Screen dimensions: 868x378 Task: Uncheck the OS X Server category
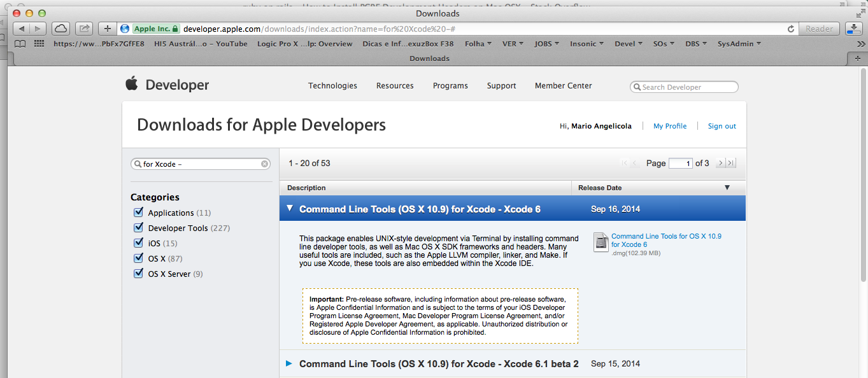138,274
